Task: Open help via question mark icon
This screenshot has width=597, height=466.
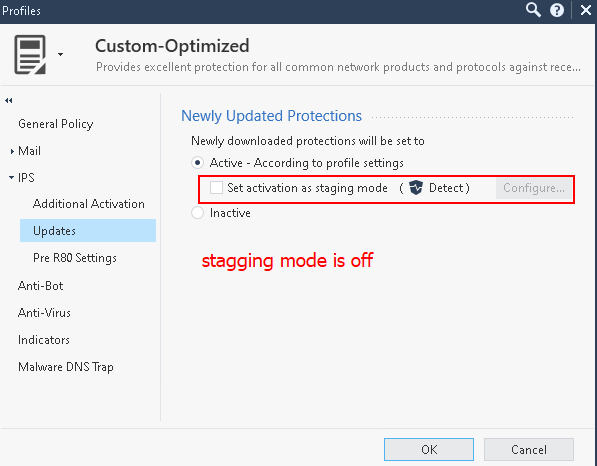Action: (x=557, y=10)
